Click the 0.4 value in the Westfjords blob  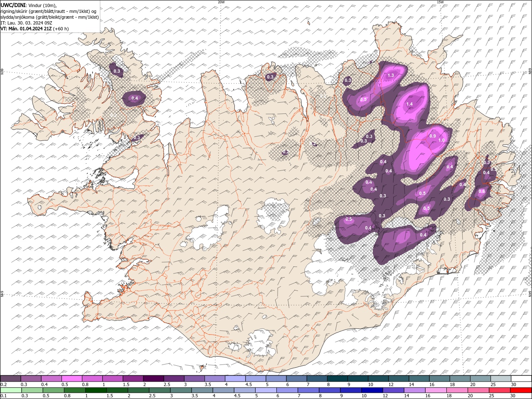(135, 98)
